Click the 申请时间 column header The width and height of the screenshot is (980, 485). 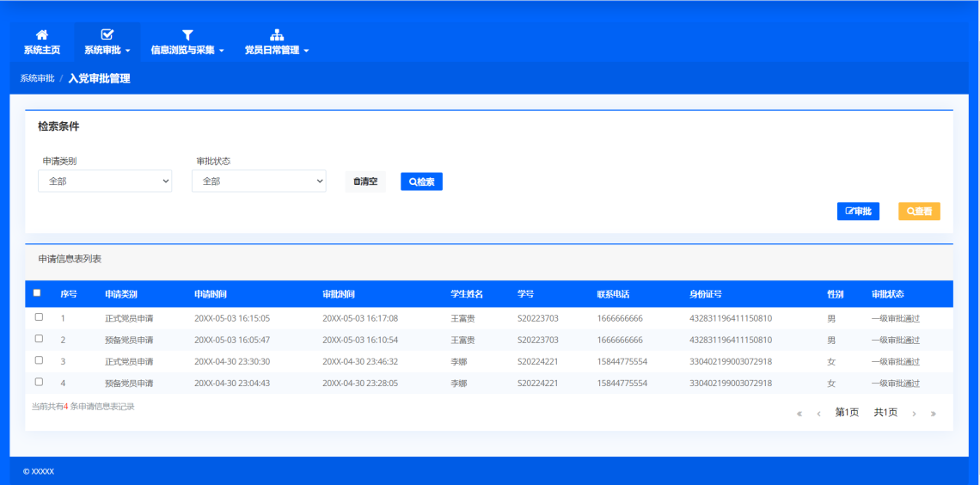pos(211,294)
